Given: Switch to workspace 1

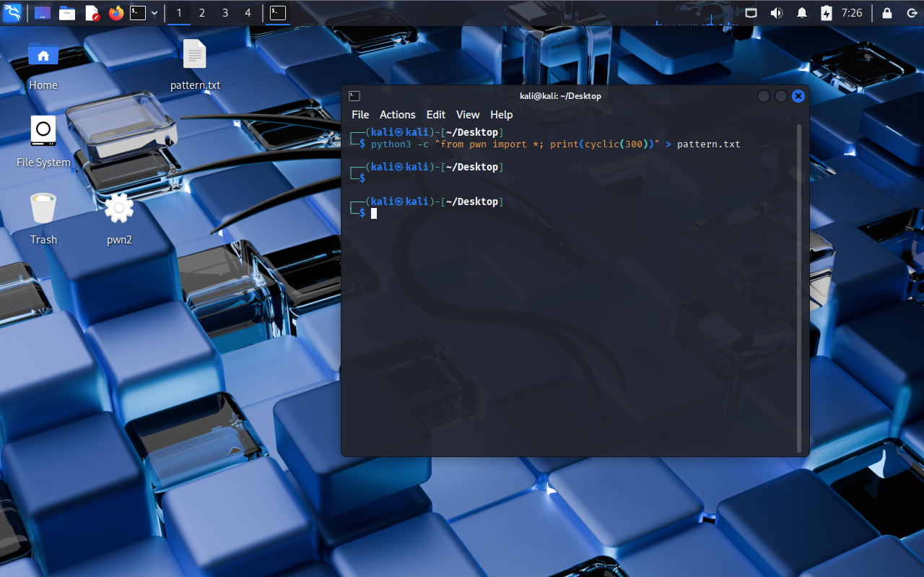Looking at the screenshot, I should coord(179,13).
